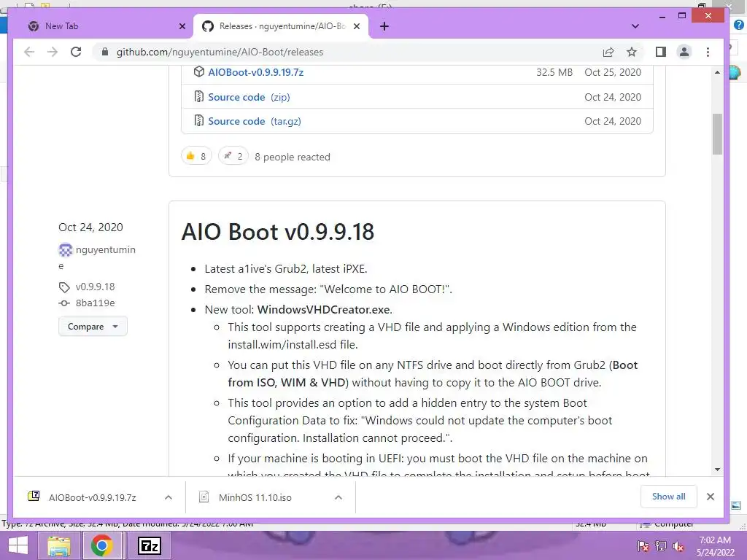Share this page icon
The height and width of the screenshot is (560, 747).
[608, 52]
